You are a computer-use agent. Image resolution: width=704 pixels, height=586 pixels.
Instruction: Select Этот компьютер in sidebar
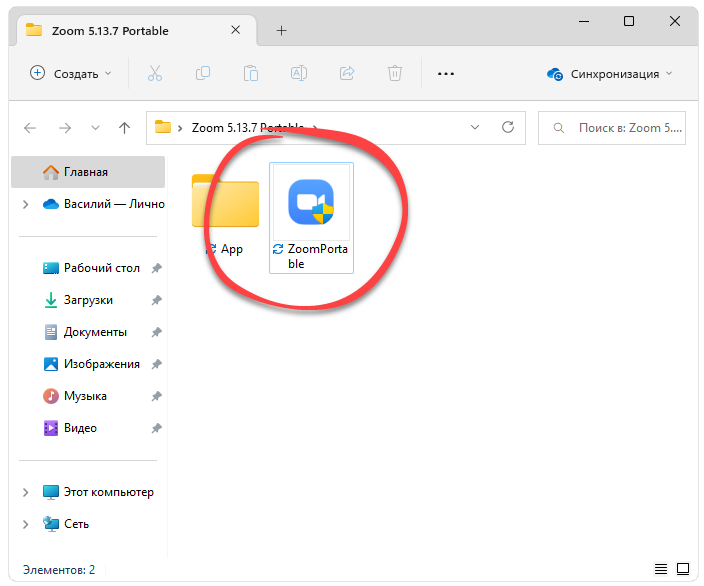[98, 492]
